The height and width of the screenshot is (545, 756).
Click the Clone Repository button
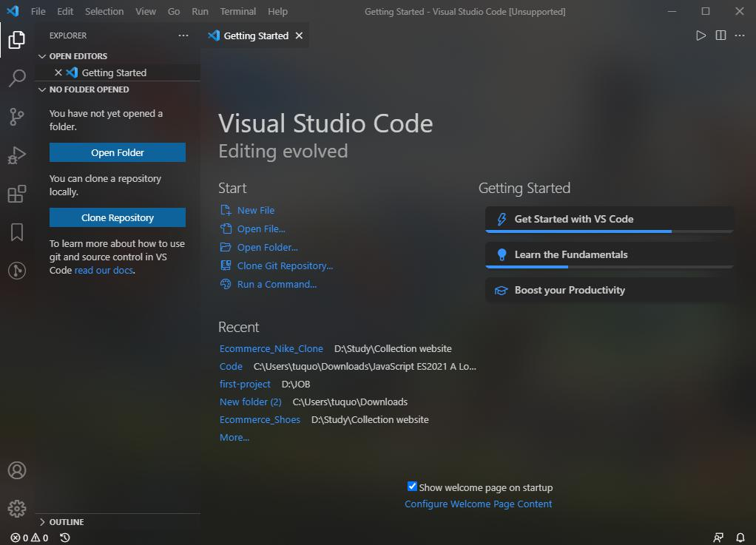(118, 217)
